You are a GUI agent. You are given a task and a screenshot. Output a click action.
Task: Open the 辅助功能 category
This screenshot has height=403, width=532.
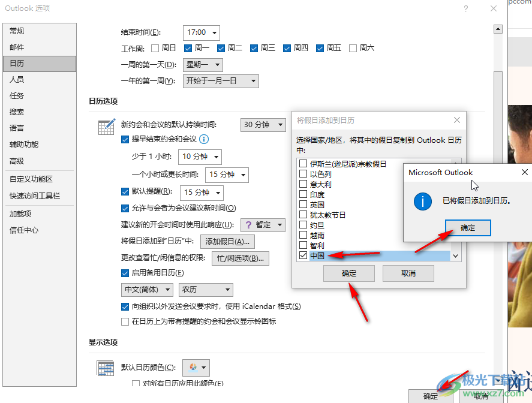(x=40, y=145)
